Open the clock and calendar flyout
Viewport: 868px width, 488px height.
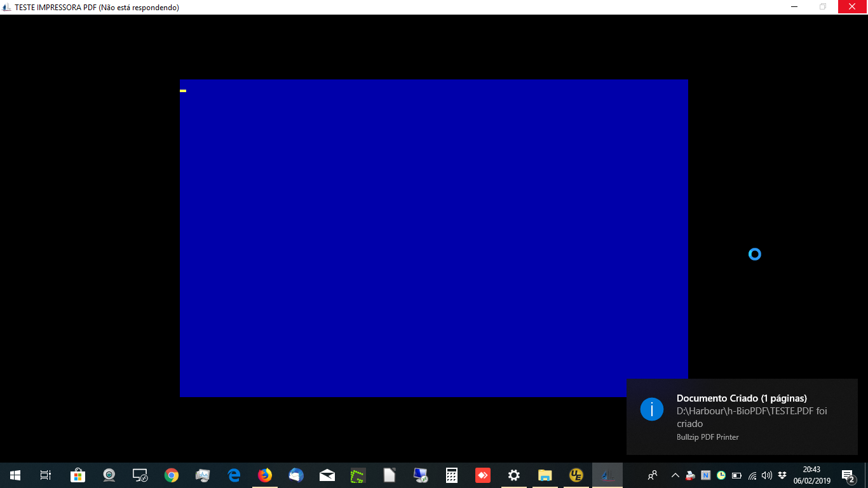point(811,475)
